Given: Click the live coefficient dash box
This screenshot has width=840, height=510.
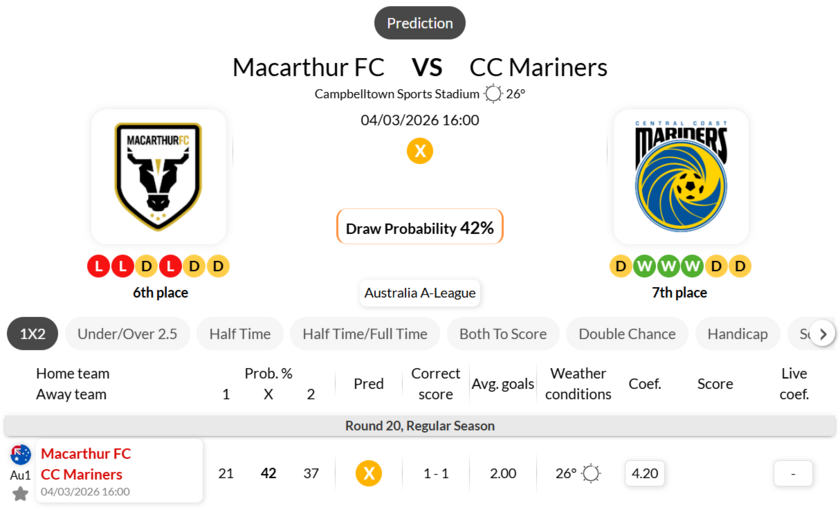Looking at the screenshot, I should click(793, 473).
